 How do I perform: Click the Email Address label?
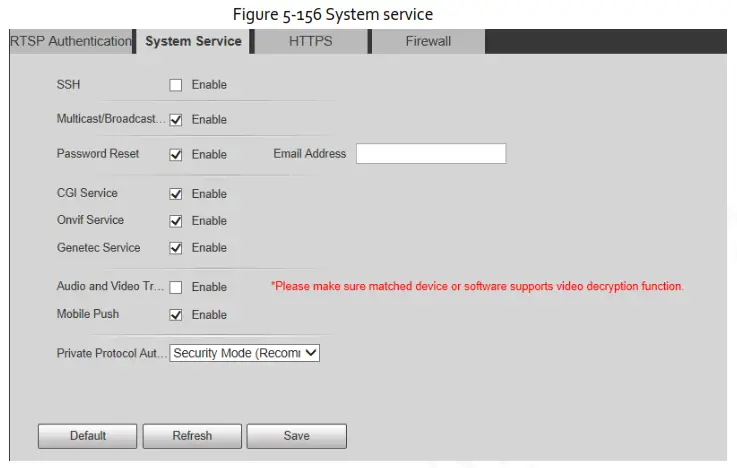point(310,154)
